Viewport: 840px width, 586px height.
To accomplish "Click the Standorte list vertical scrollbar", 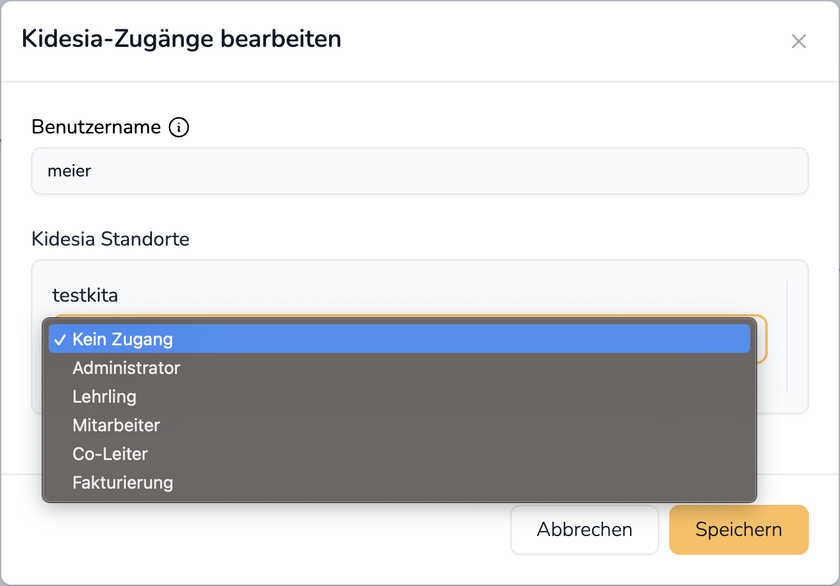I will pyautogui.click(x=787, y=335).
